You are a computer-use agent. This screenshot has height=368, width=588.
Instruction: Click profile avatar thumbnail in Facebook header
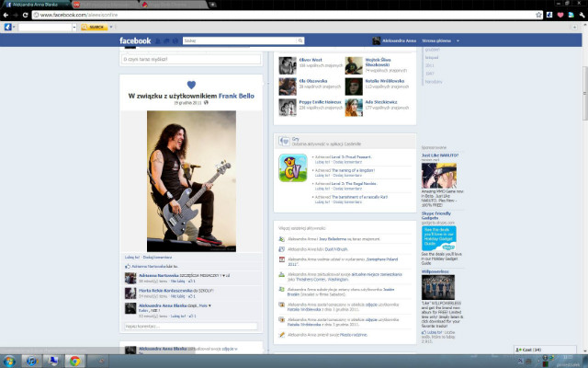pos(376,40)
